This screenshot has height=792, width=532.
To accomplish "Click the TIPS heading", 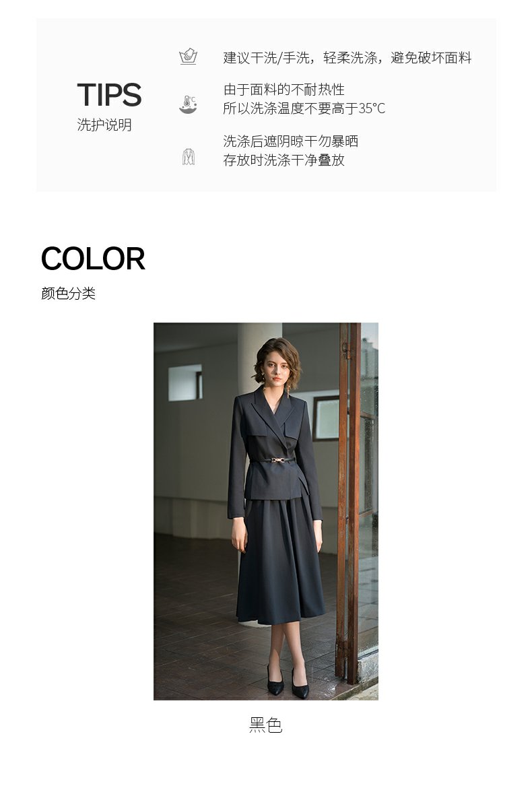I will point(109,95).
